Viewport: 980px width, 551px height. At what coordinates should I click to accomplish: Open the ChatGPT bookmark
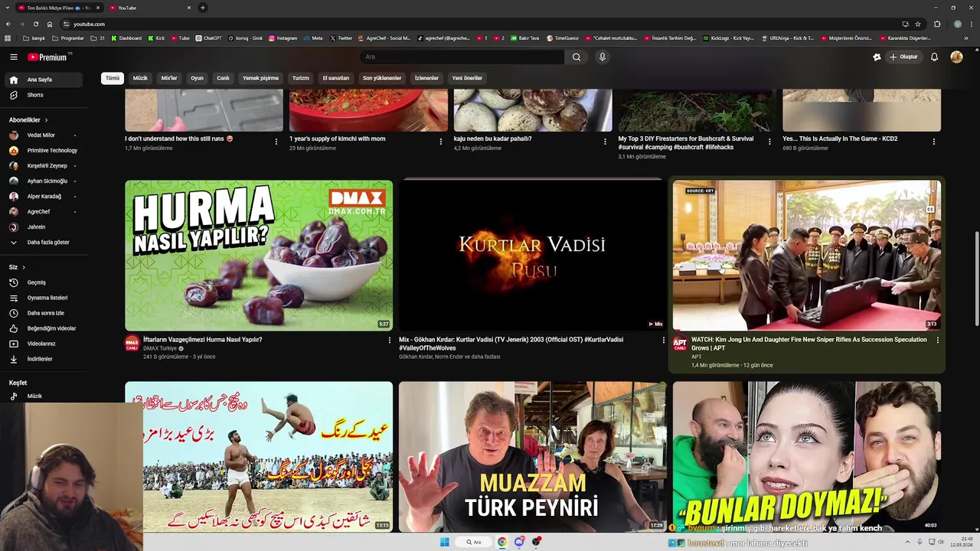point(208,37)
